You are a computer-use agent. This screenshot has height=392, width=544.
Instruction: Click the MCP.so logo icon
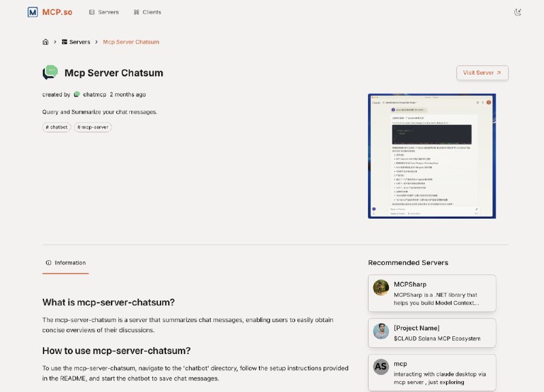[x=33, y=12]
